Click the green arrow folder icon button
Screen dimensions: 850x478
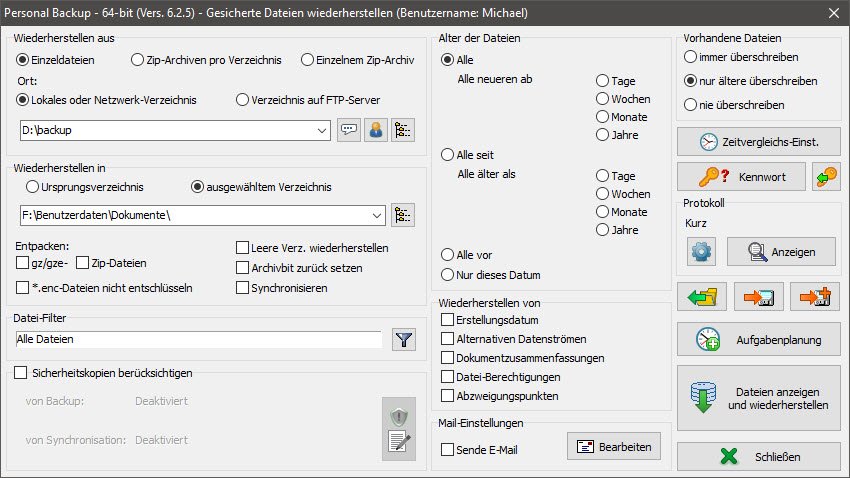[x=701, y=297]
